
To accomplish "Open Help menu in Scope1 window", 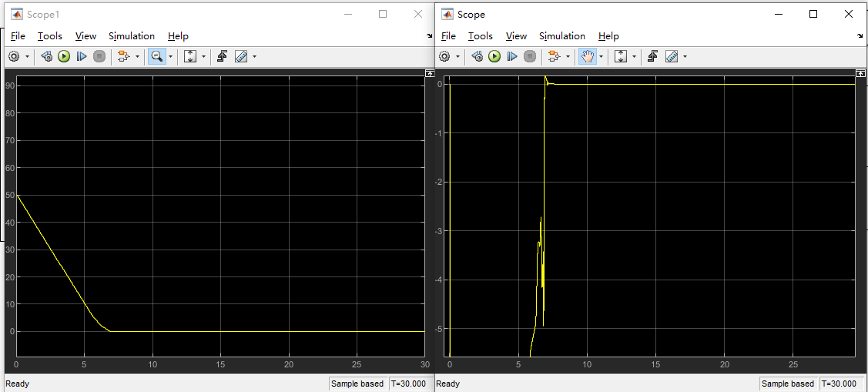I will coord(178,36).
